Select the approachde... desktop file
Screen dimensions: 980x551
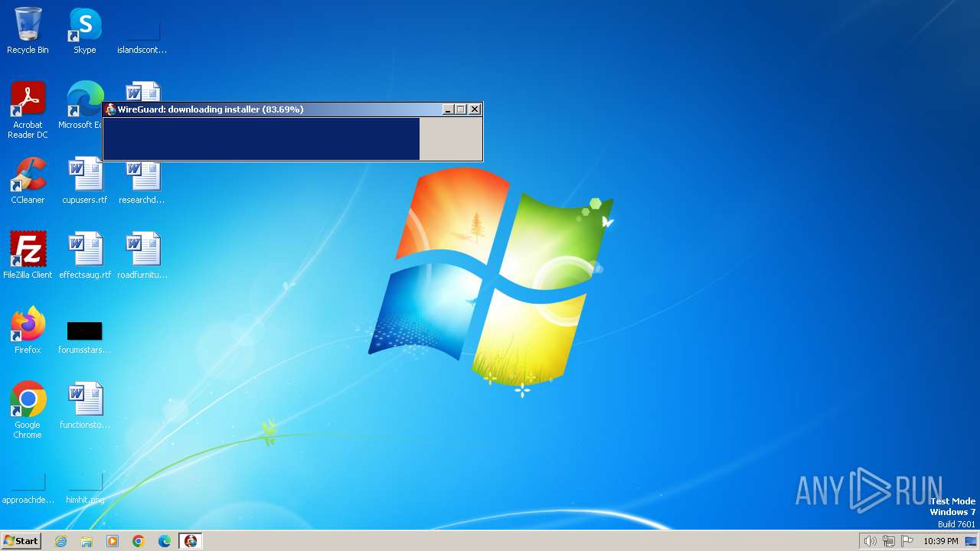click(28, 490)
